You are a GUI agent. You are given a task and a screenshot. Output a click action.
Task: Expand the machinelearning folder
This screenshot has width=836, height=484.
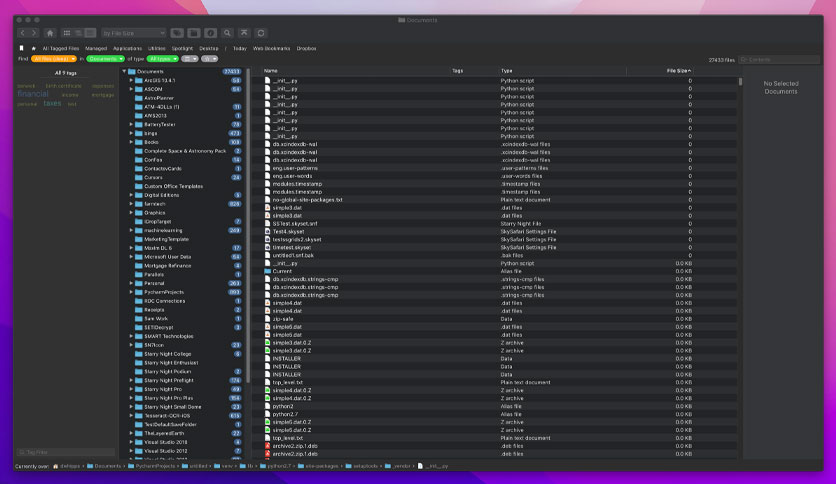(131, 230)
